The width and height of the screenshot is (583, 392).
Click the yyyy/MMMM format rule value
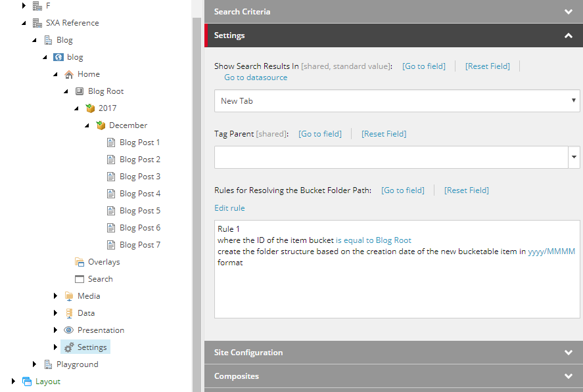[551, 251]
